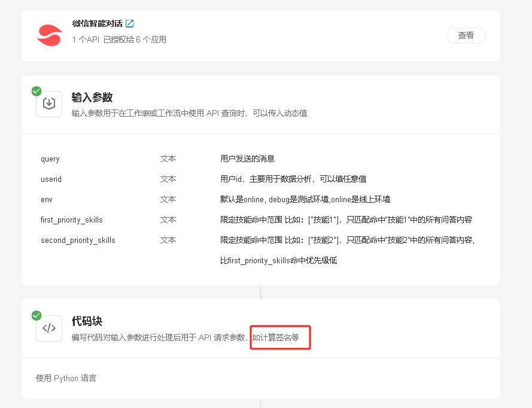Click env description about online and debug

point(305,199)
